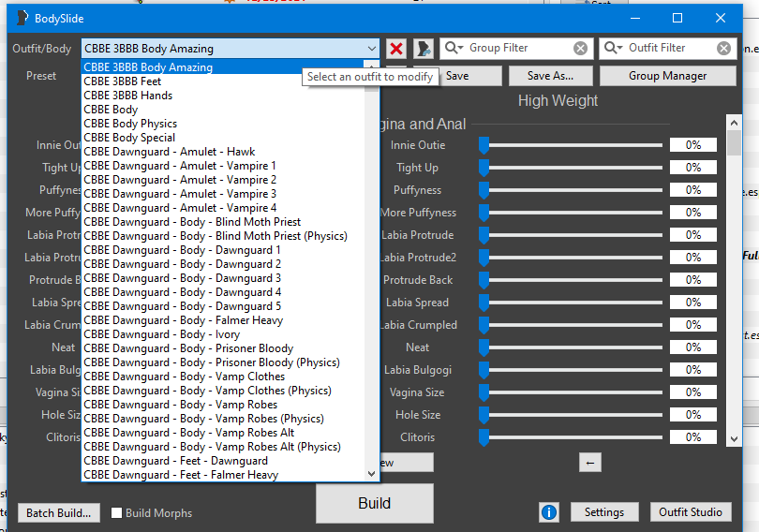
Task: Choose Body - Prisoner Bloody entry without Physics
Action: [222, 347]
